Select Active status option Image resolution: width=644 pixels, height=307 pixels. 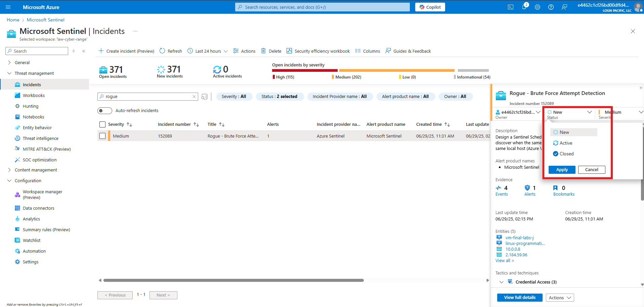563,143
